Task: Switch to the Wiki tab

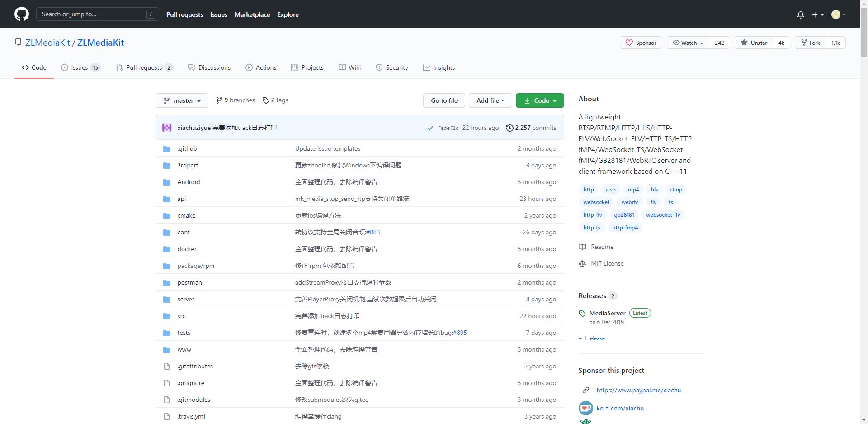Action: (350, 67)
